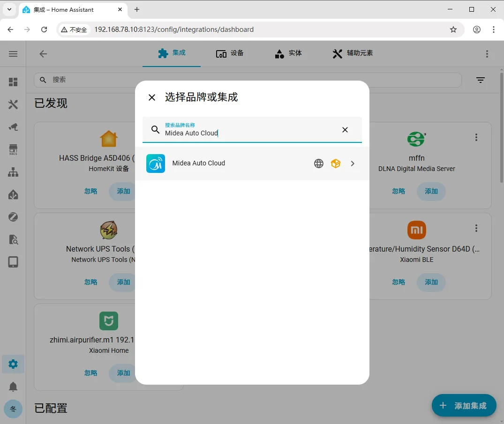
Task: Reload the browser page
Action: [x=44, y=30]
